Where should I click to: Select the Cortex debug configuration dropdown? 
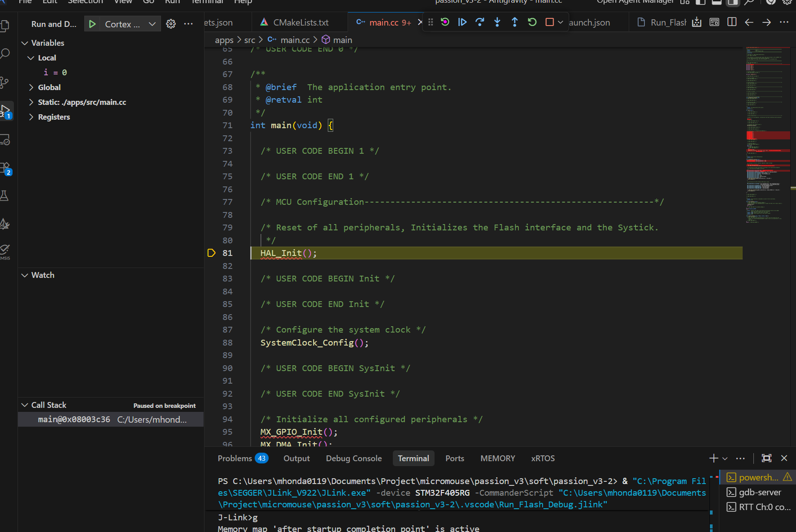tap(130, 24)
